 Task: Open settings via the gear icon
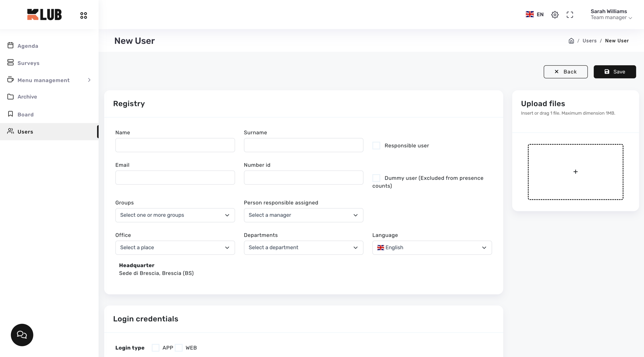pos(555,15)
